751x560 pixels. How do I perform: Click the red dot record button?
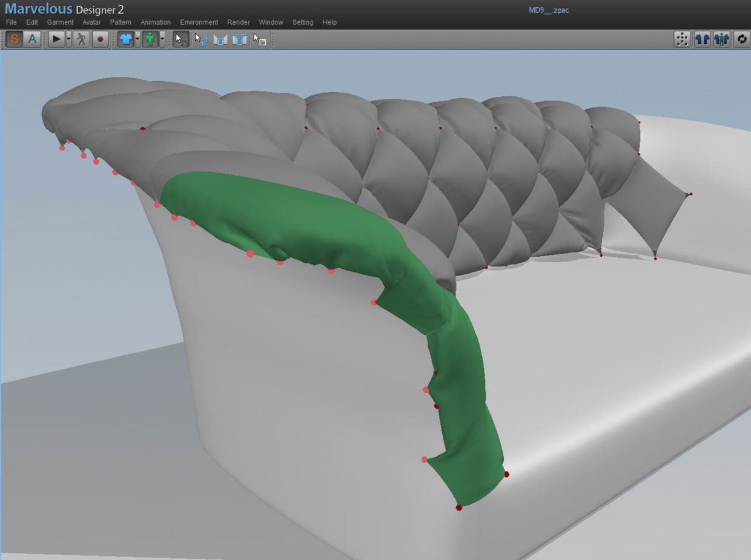click(100, 39)
